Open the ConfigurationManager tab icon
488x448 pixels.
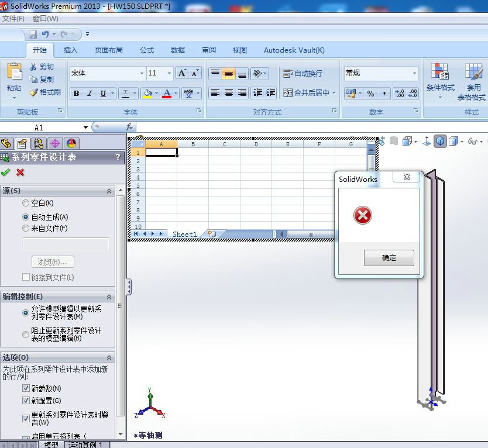click(39, 143)
